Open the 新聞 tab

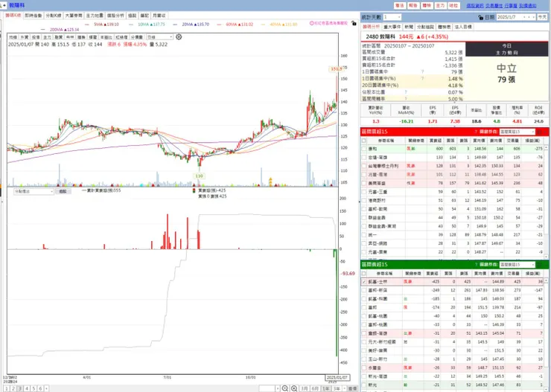408,27
